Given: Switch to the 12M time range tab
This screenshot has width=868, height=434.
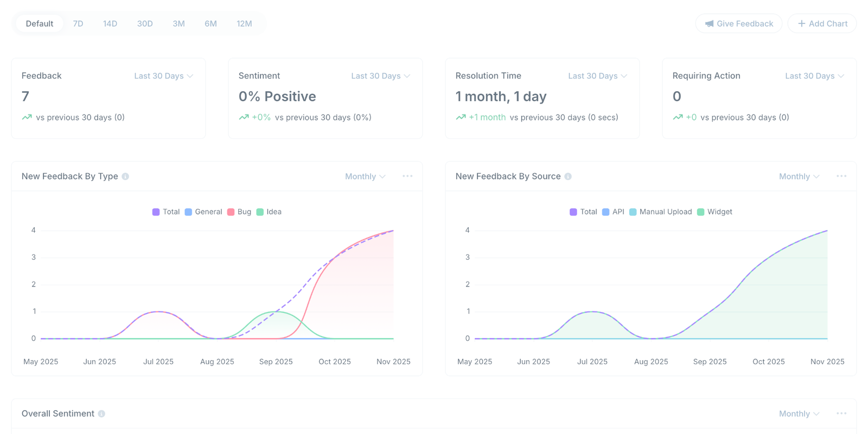Looking at the screenshot, I should point(244,23).
